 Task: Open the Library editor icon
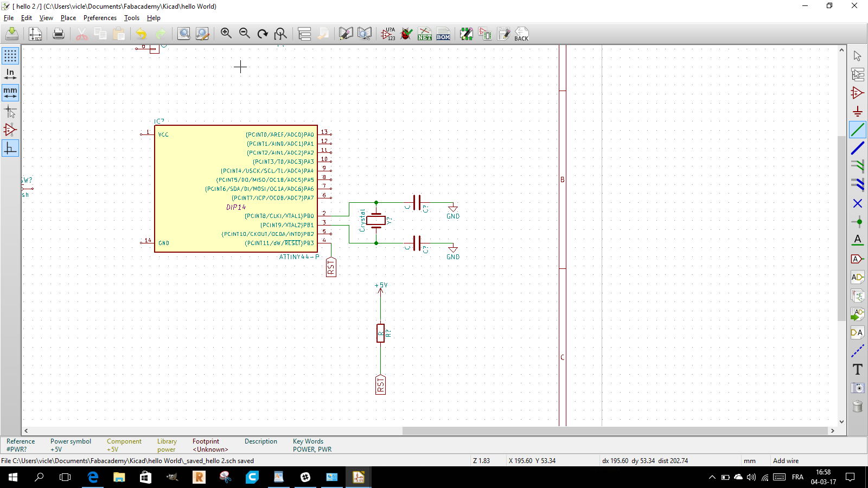(x=346, y=34)
